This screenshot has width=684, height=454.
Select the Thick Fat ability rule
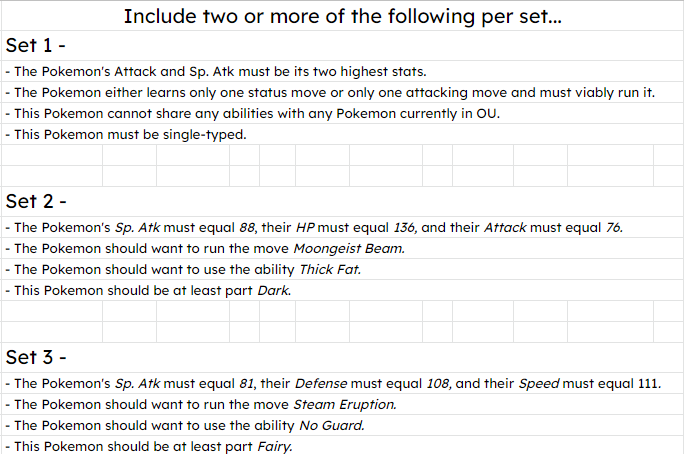[x=184, y=269]
